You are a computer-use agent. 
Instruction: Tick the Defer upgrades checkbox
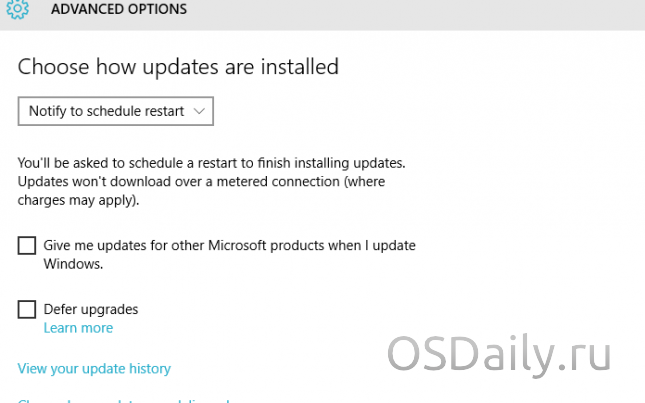click(27, 309)
